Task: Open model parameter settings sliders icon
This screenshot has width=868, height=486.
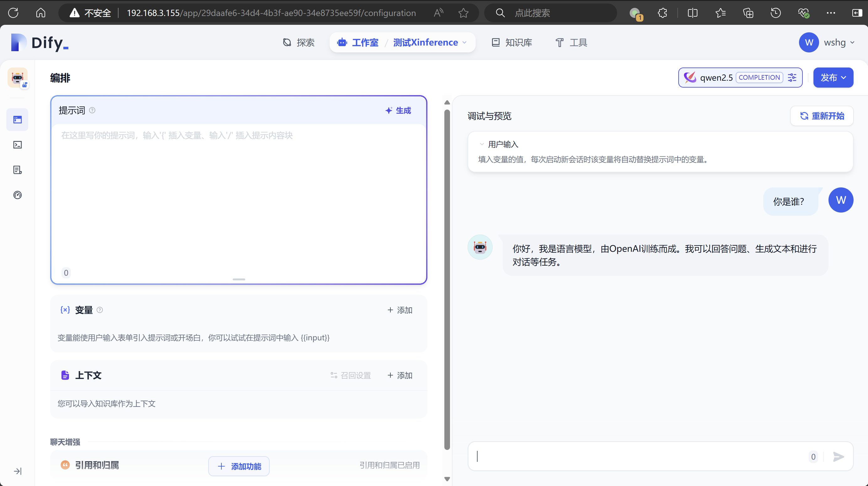Action: click(x=792, y=78)
